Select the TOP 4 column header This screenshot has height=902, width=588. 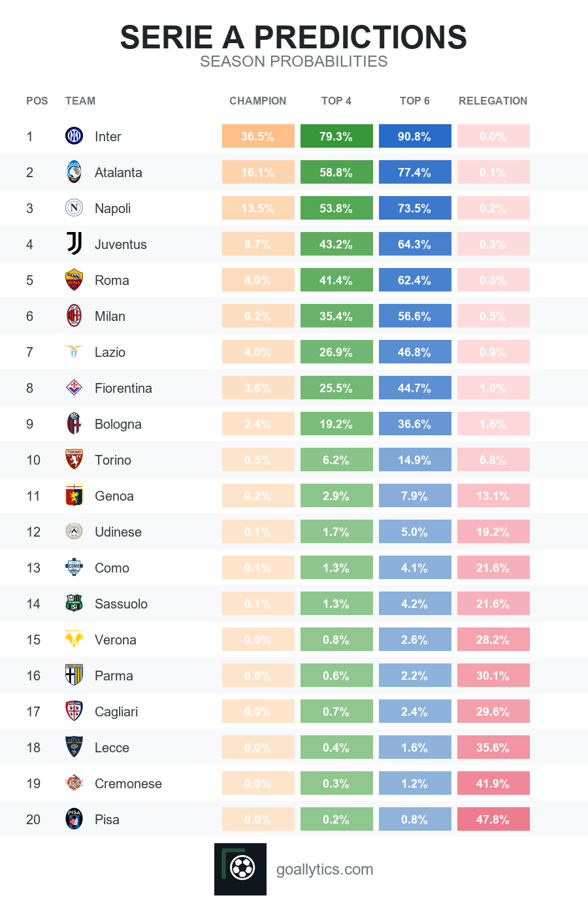[x=336, y=101]
